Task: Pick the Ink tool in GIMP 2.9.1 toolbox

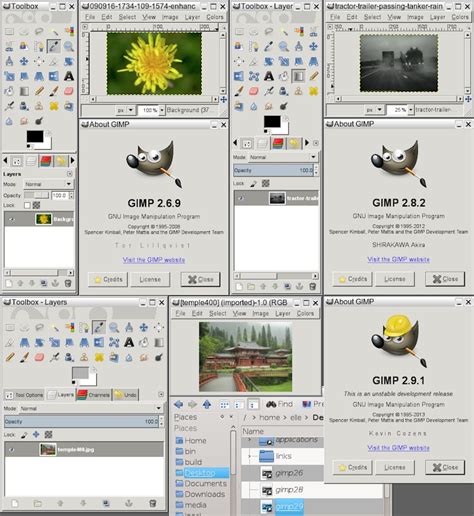Action: tap(69, 357)
